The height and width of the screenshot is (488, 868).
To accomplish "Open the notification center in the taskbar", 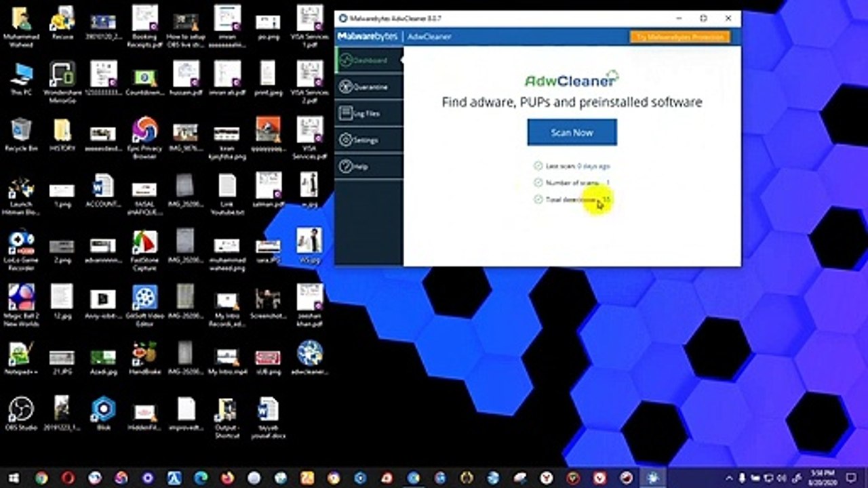I will click(x=852, y=478).
